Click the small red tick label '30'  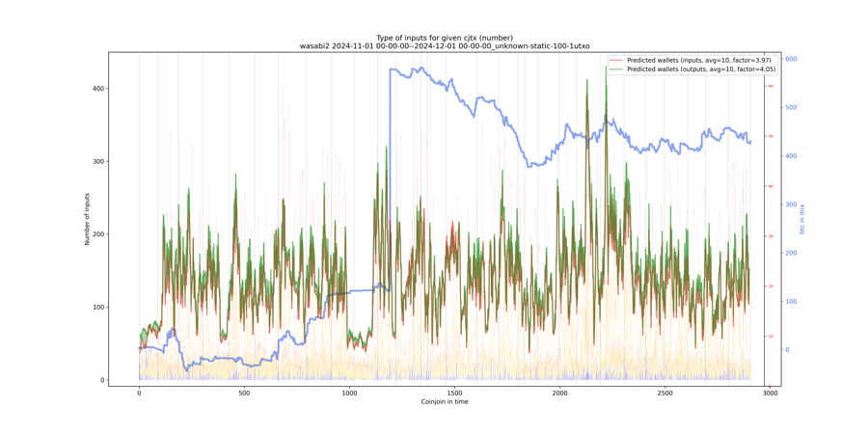[770, 236]
